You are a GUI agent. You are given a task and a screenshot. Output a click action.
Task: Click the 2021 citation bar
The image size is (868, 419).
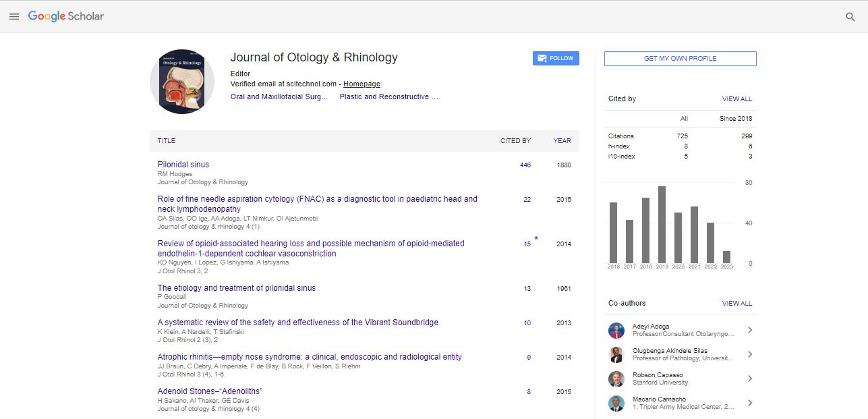click(694, 235)
